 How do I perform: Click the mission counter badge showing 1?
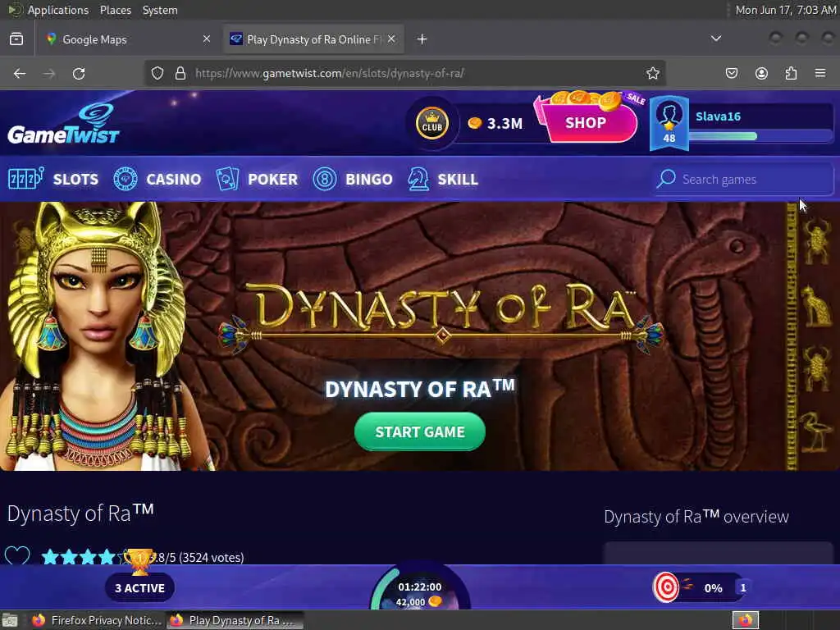tap(742, 587)
